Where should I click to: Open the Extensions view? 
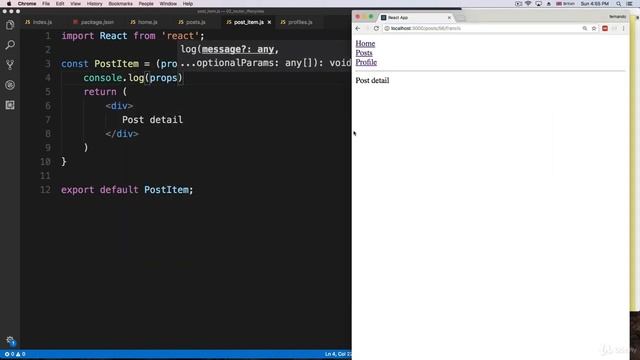10,105
